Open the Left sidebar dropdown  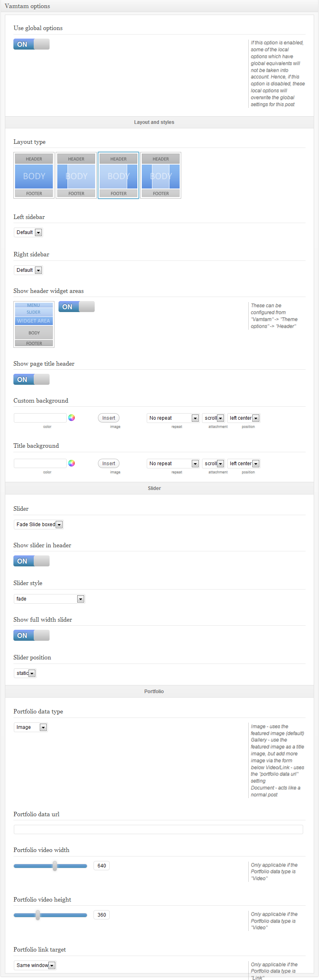pyautogui.click(x=28, y=232)
